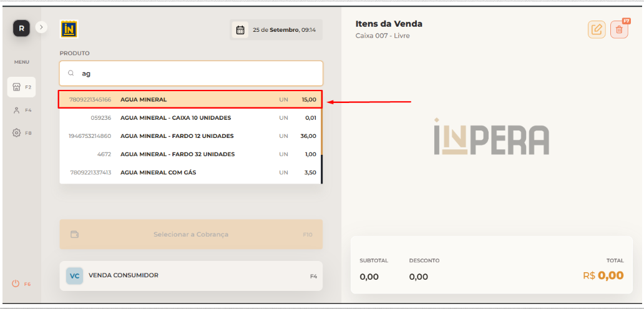Viewport: 644px width, 309px height.
Task: Select AGUA MINERAL COM GÁS
Action: click(190, 172)
